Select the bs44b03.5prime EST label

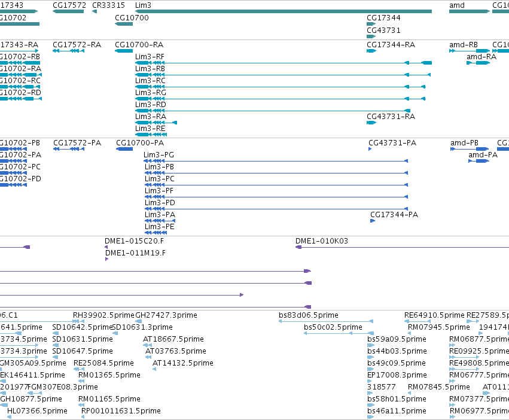tap(397, 351)
